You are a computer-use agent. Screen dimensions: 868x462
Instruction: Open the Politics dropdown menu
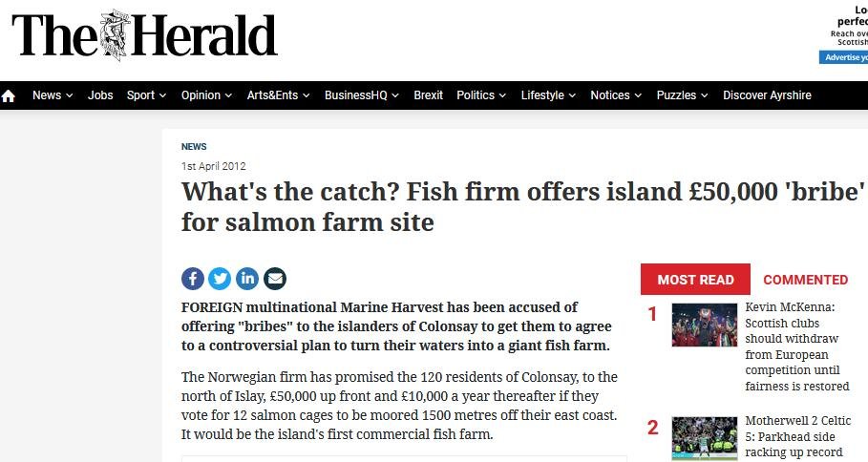[481, 95]
